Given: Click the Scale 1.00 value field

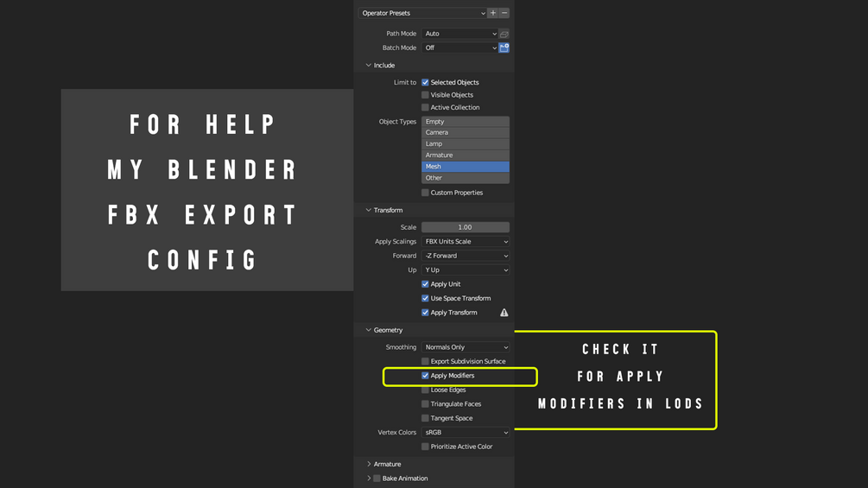Looking at the screenshot, I should 466,227.
